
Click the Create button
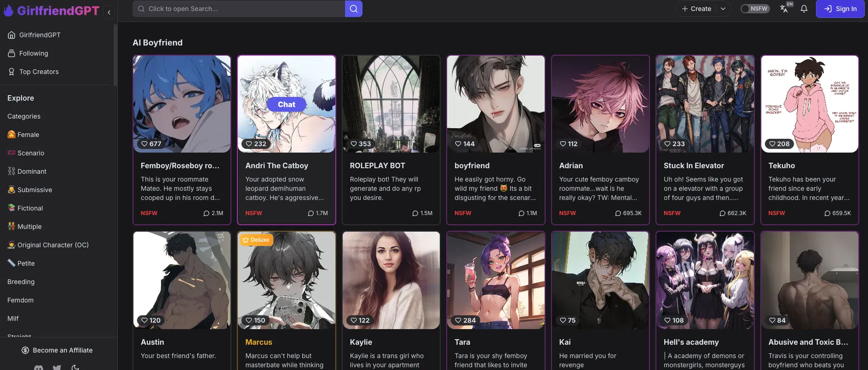point(696,9)
